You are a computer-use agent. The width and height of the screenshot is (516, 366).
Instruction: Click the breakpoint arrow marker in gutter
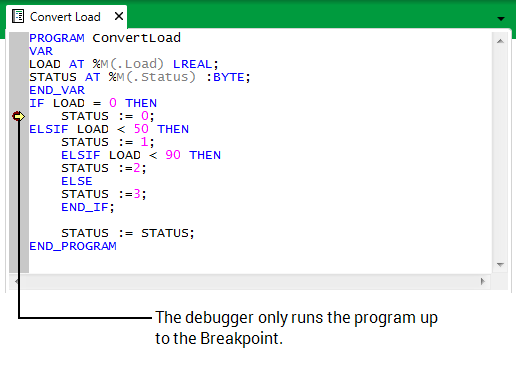(18, 116)
